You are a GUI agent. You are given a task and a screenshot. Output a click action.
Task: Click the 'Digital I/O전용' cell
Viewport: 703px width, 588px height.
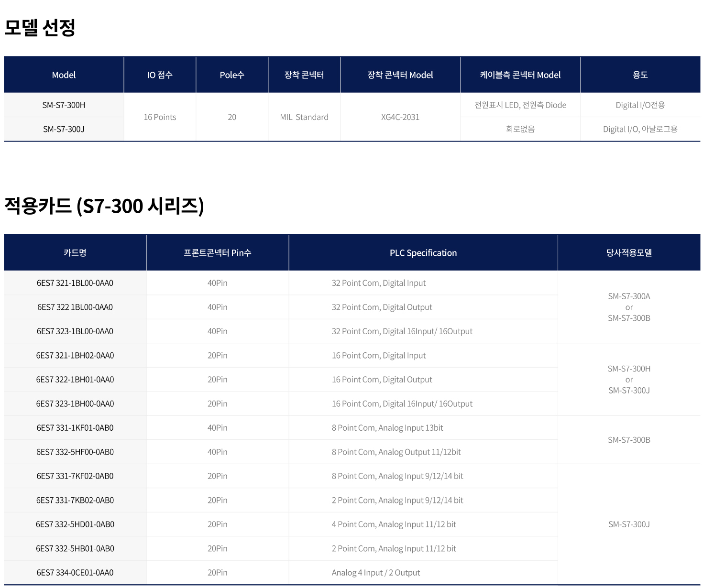(x=640, y=105)
